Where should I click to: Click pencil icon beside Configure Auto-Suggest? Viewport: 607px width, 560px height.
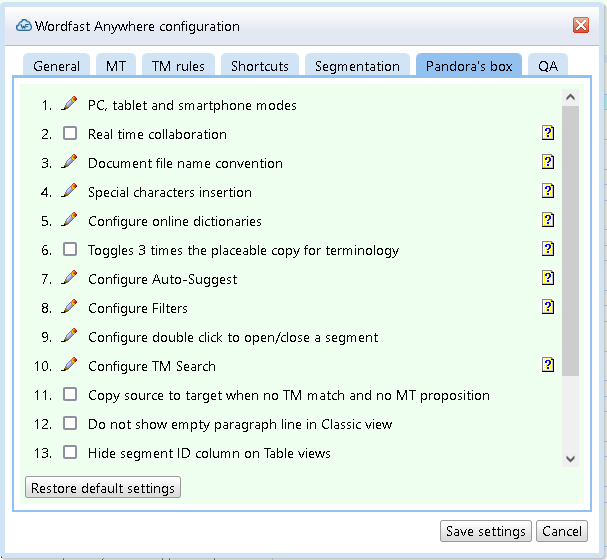[x=69, y=278]
